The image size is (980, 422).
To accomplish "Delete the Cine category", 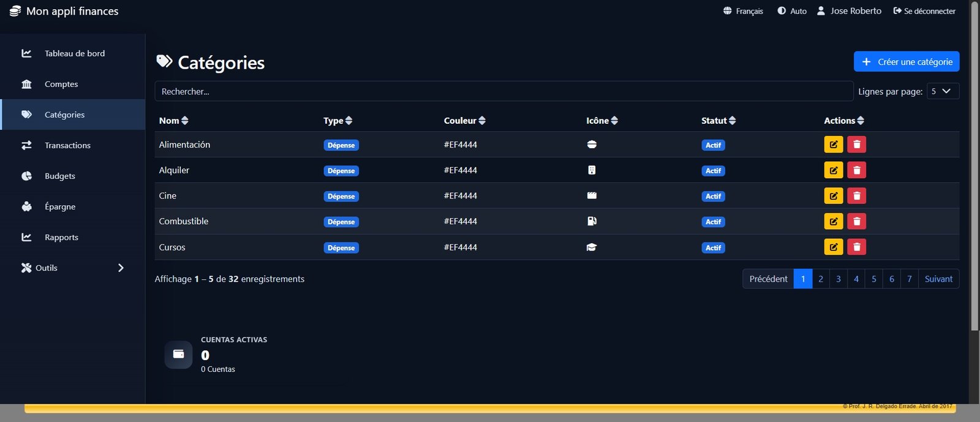I will point(857,196).
